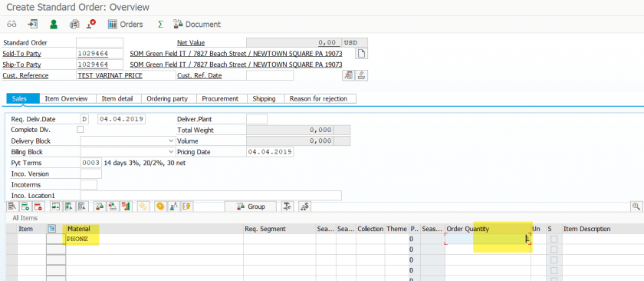Viewport: 644px width, 281px height.
Task: Click the blue flask configuration icon
Action: [173, 206]
